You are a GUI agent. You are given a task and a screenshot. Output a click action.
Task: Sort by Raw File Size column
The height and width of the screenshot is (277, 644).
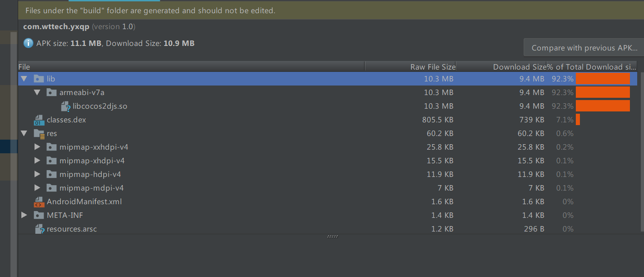pos(432,67)
